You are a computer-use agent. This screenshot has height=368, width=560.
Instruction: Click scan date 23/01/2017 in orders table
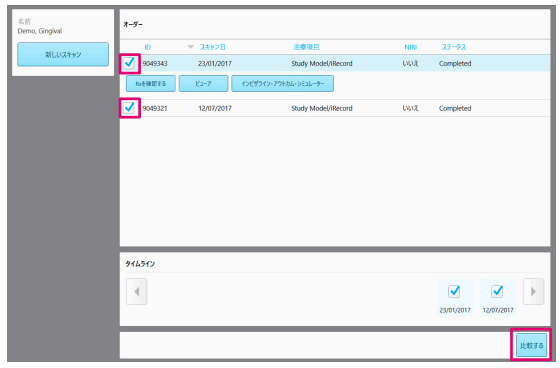click(215, 64)
